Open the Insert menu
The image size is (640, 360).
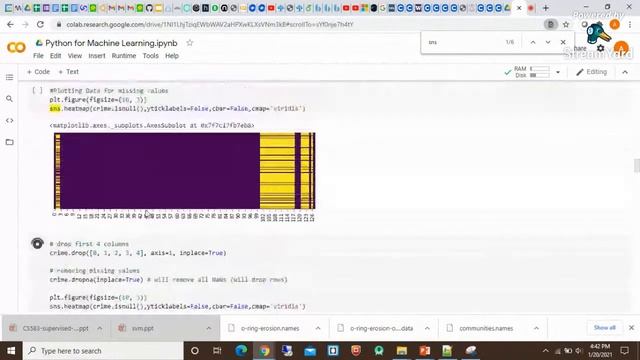(97, 56)
